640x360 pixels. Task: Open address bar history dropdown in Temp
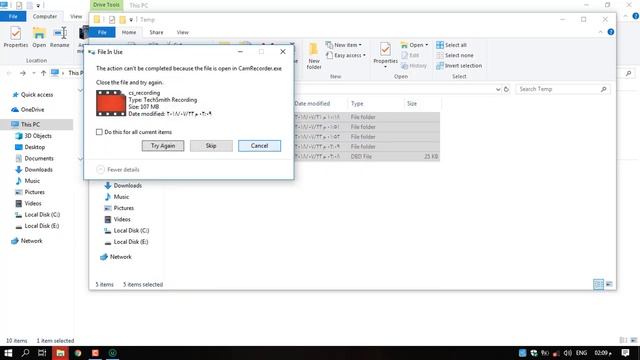point(498,89)
